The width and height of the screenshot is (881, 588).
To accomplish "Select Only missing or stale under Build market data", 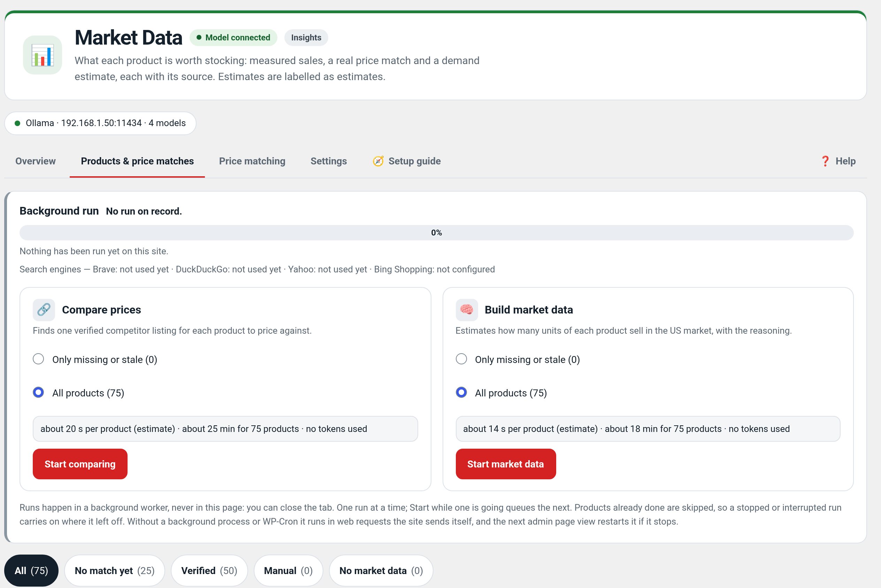I will 461,359.
